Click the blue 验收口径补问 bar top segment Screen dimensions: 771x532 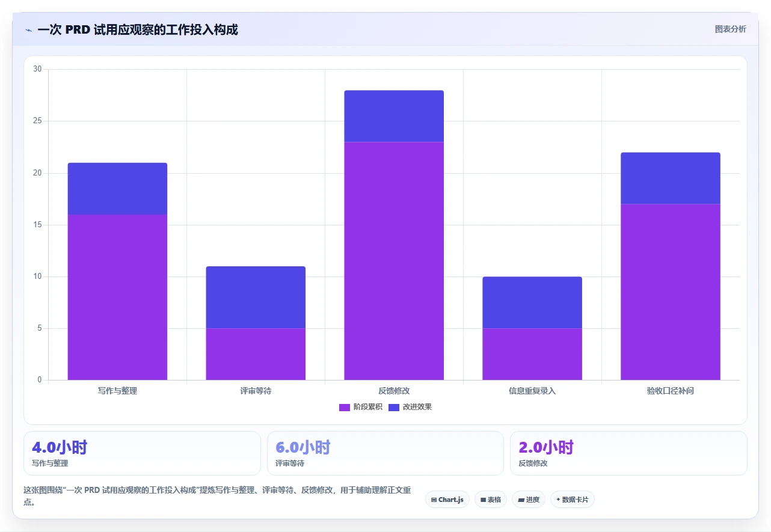coord(671,179)
